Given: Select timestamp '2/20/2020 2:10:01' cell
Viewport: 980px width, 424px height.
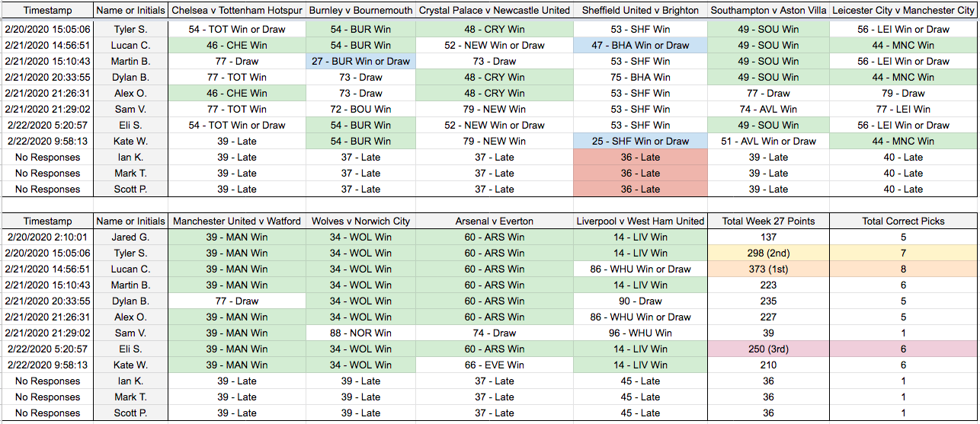Looking at the screenshot, I should 47,237.
